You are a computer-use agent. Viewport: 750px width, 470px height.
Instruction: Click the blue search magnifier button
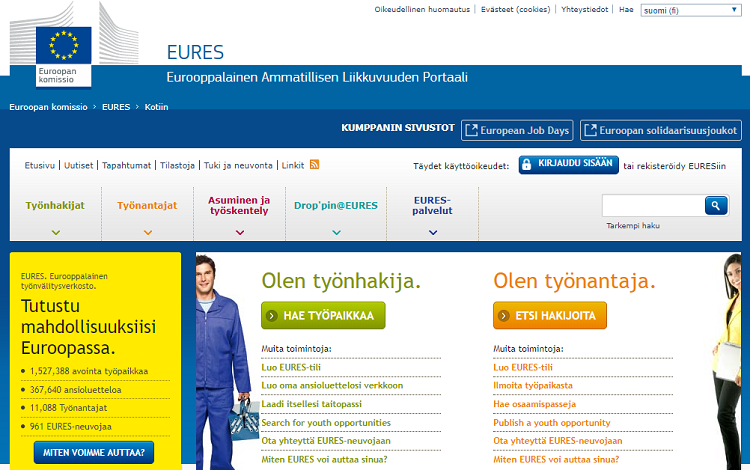[716, 205]
